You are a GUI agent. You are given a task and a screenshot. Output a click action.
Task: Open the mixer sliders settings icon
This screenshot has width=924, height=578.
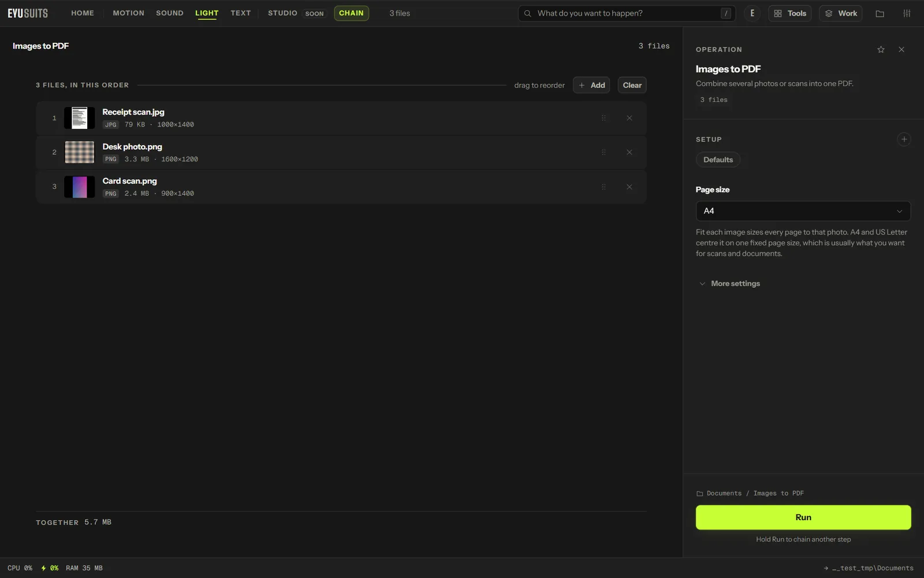(x=907, y=13)
